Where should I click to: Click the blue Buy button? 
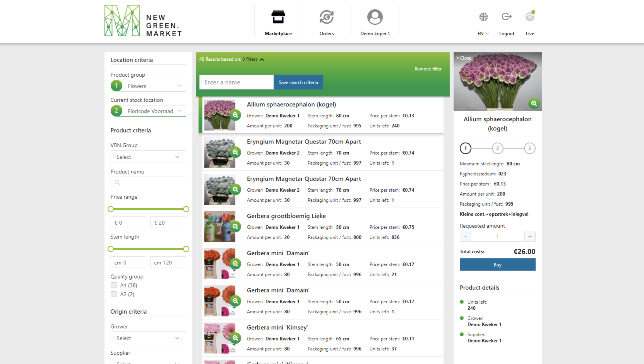tap(497, 265)
